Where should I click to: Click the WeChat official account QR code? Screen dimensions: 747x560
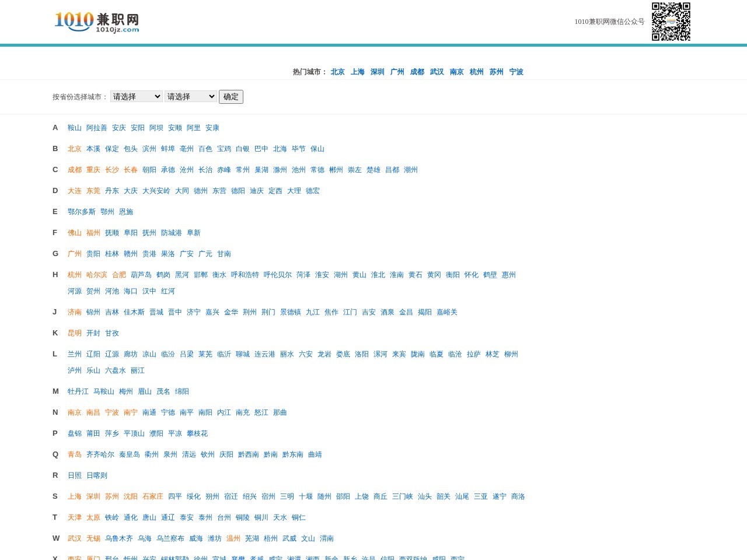(670, 21)
